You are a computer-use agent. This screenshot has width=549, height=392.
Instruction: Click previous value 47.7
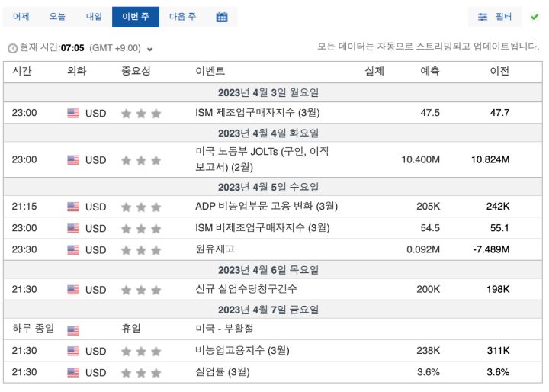499,113
